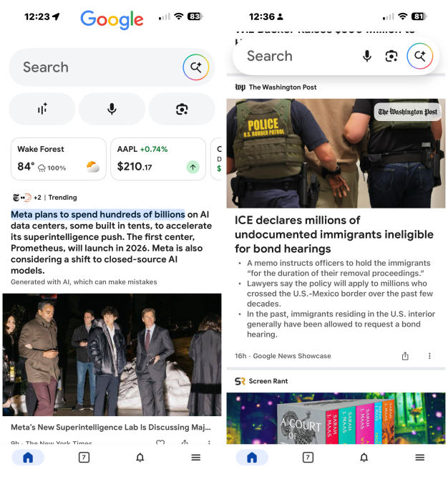Open the 7 tabs switcher on left screen
448x487 pixels.
[84, 458]
